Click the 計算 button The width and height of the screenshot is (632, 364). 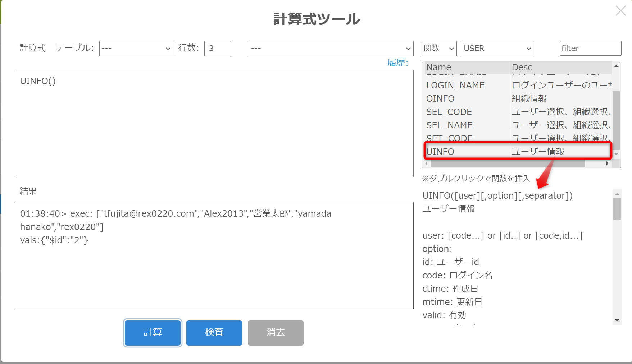pos(153,333)
